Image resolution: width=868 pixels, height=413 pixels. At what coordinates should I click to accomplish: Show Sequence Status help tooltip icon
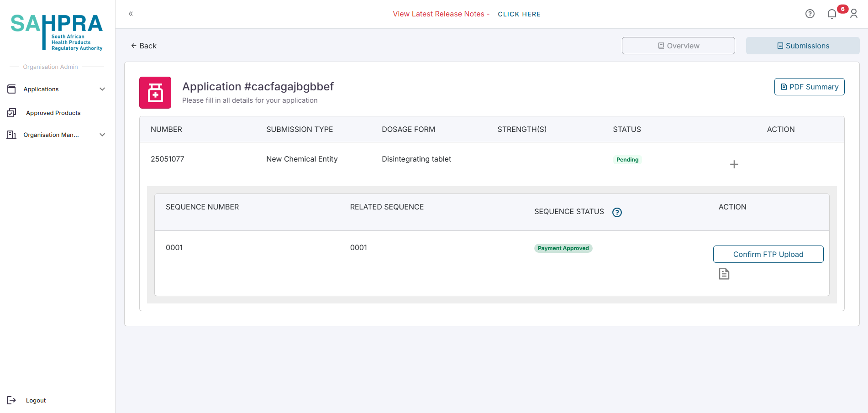pos(617,212)
